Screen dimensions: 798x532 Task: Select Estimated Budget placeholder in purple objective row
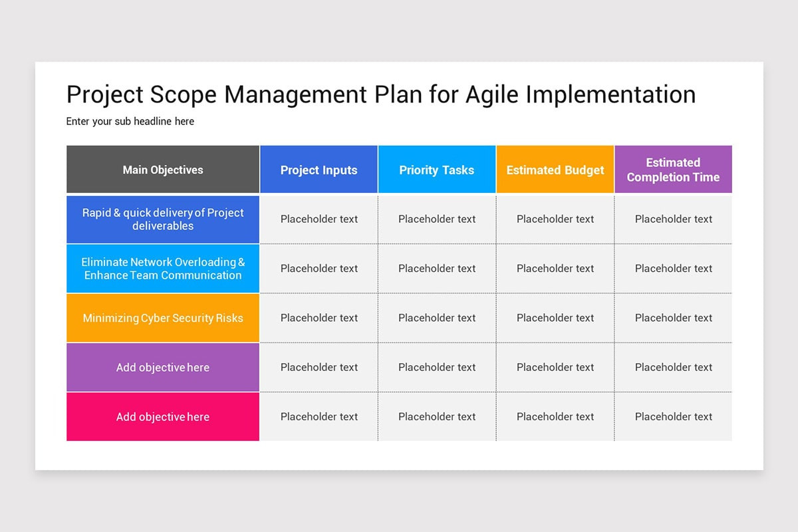[555, 367]
